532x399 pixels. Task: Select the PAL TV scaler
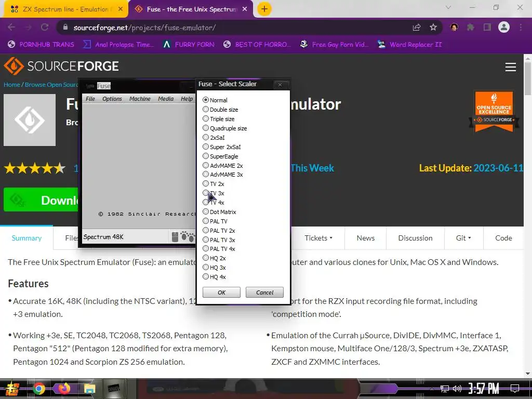(x=206, y=221)
